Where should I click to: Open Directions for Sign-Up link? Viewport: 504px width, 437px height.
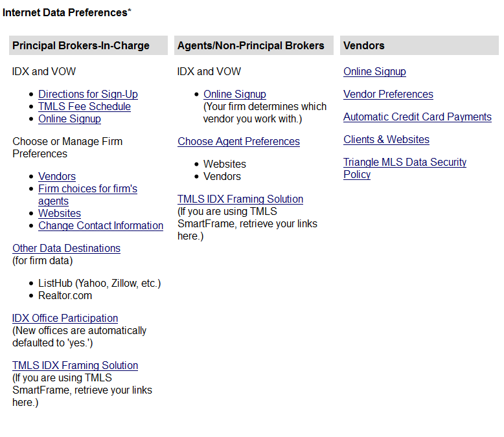[87, 94]
